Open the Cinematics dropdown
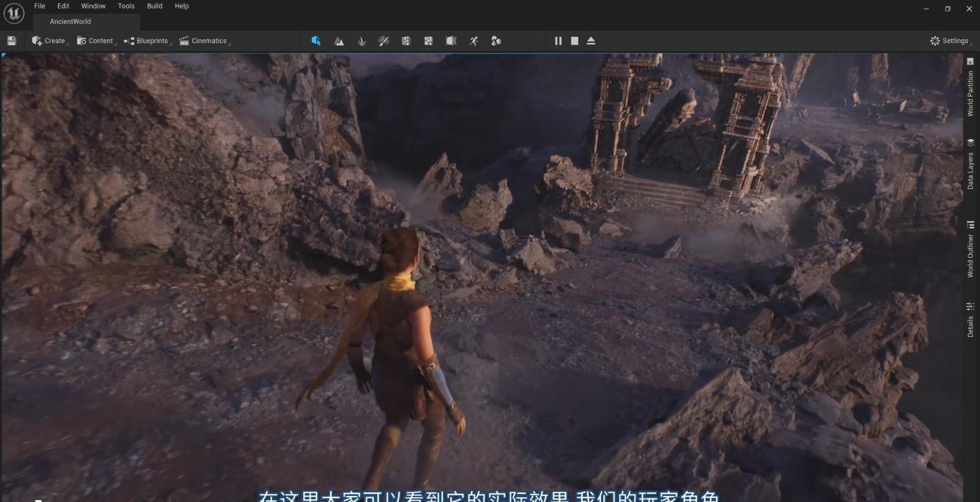This screenshot has height=502, width=980. (205, 41)
